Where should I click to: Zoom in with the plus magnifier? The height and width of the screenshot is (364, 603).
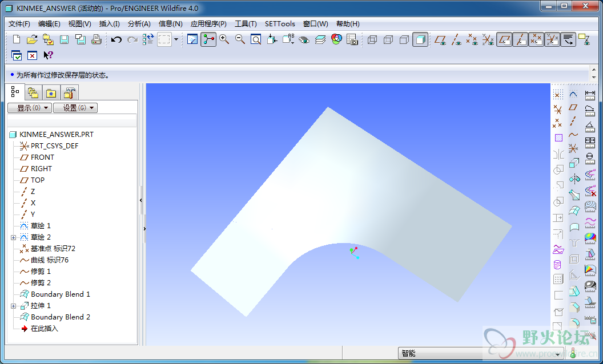click(x=224, y=39)
